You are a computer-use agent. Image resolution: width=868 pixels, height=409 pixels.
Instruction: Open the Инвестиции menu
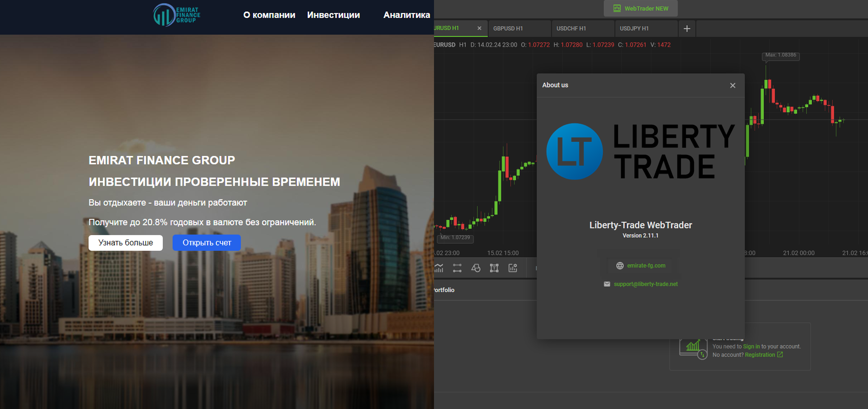click(x=334, y=15)
